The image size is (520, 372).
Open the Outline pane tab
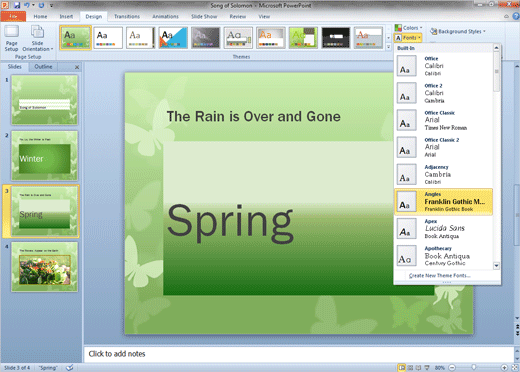tap(43, 67)
